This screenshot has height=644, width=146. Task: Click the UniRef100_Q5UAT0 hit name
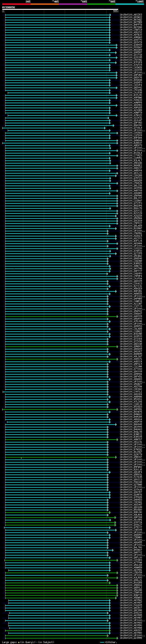pos(131,319)
